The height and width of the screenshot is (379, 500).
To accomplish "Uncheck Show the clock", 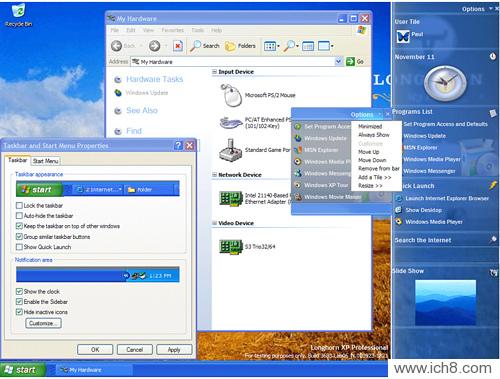I will tap(19, 291).
